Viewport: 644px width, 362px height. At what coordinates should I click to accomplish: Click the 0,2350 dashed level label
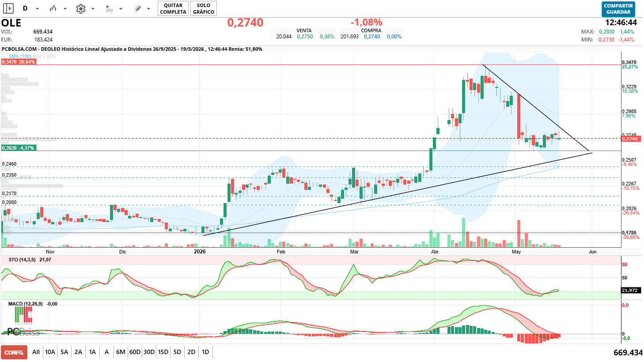click(9, 175)
